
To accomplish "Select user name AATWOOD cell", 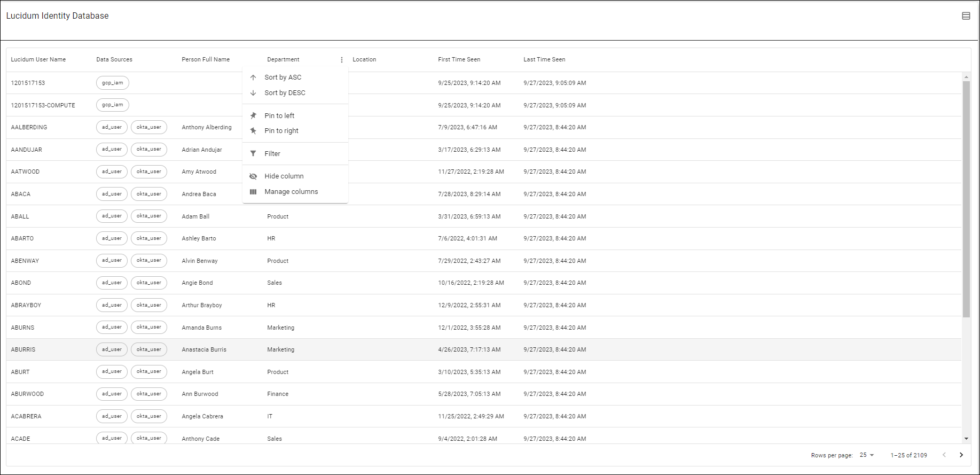I will [x=25, y=172].
